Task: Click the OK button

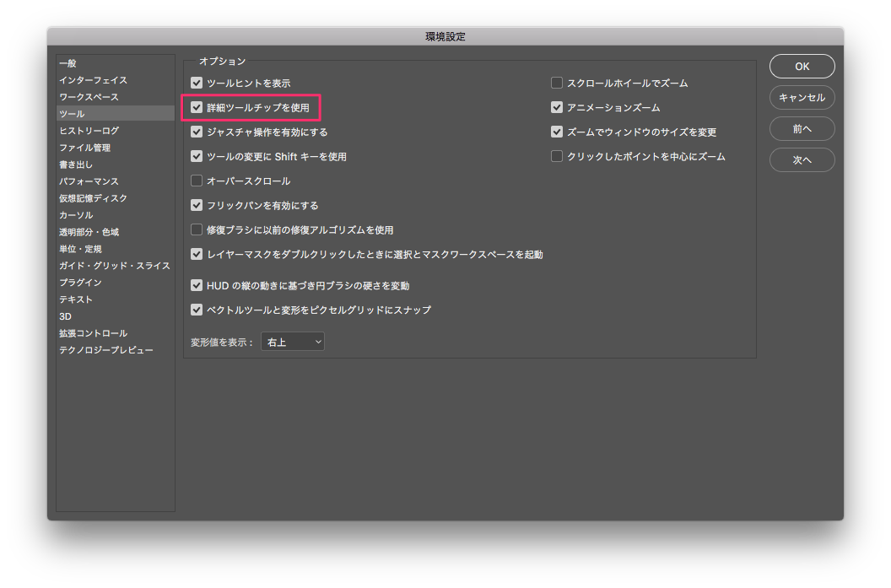Action: click(x=802, y=67)
